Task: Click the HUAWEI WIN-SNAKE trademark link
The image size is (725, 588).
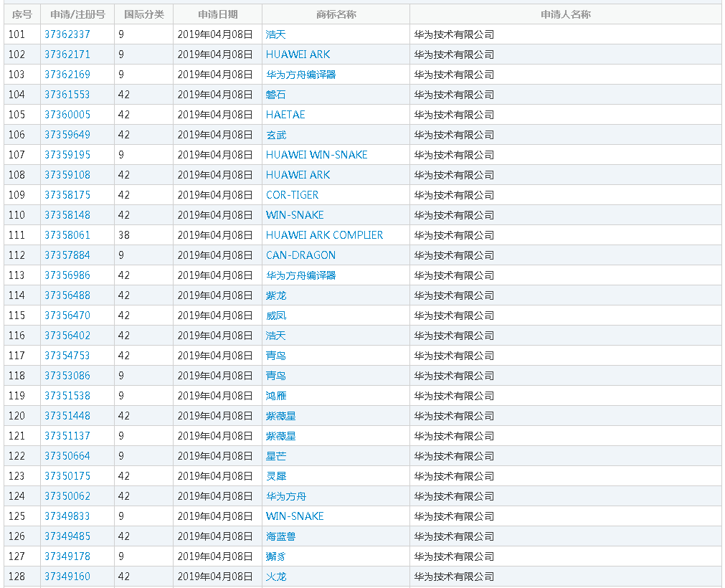Action: [316, 155]
